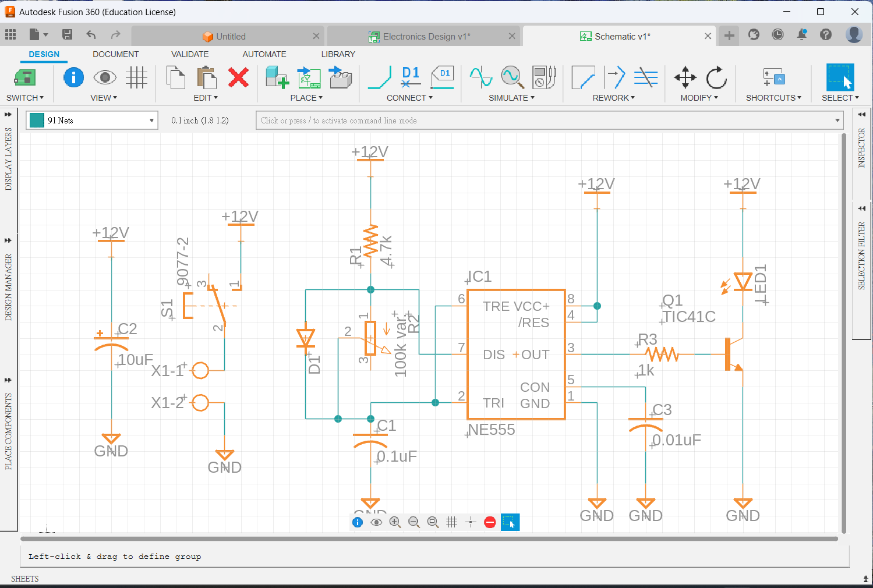This screenshot has height=588, width=873.
Task: Toggle the eye visibility icon in View
Action: pyautogui.click(x=105, y=77)
